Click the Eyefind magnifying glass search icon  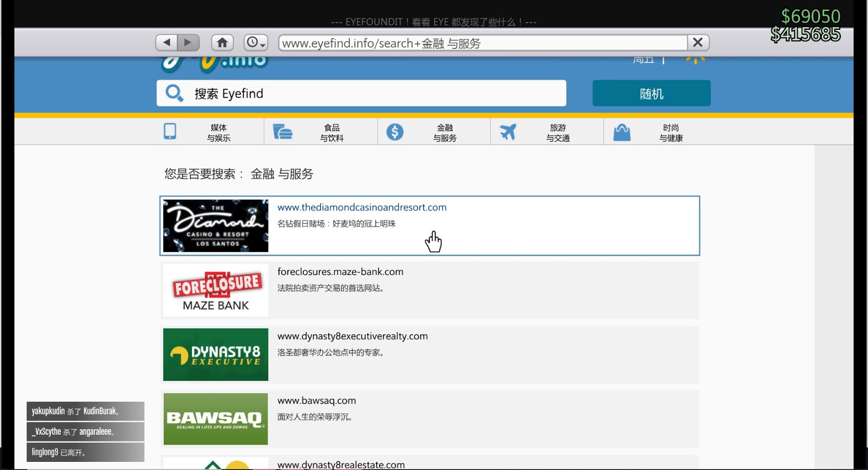(174, 93)
